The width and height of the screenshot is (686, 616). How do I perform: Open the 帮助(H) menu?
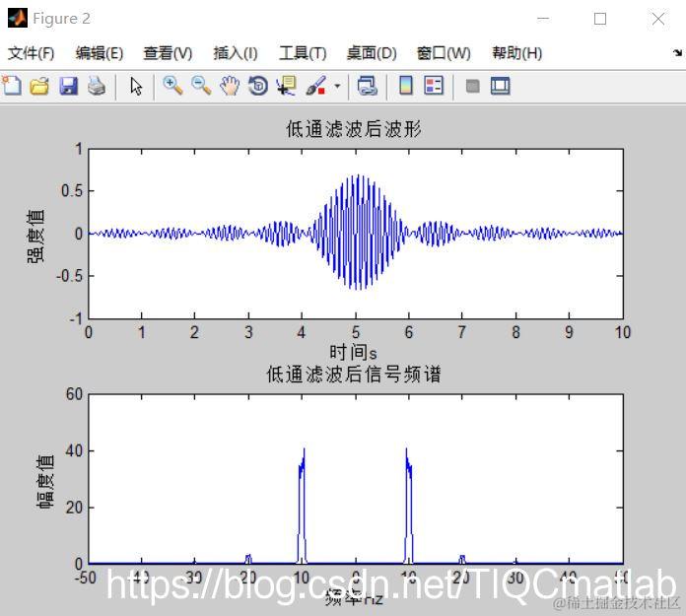coord(517,53)
